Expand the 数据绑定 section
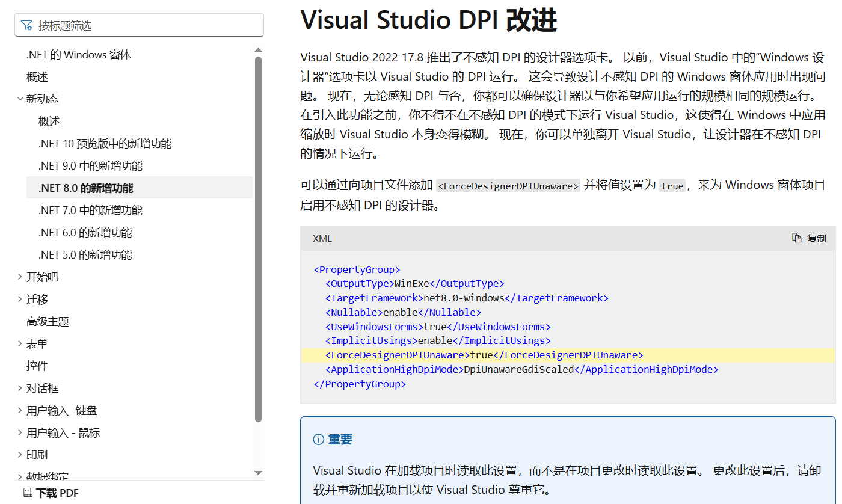Screen dimensions: 842x504 pyautogui.click(x=20, y=477)
